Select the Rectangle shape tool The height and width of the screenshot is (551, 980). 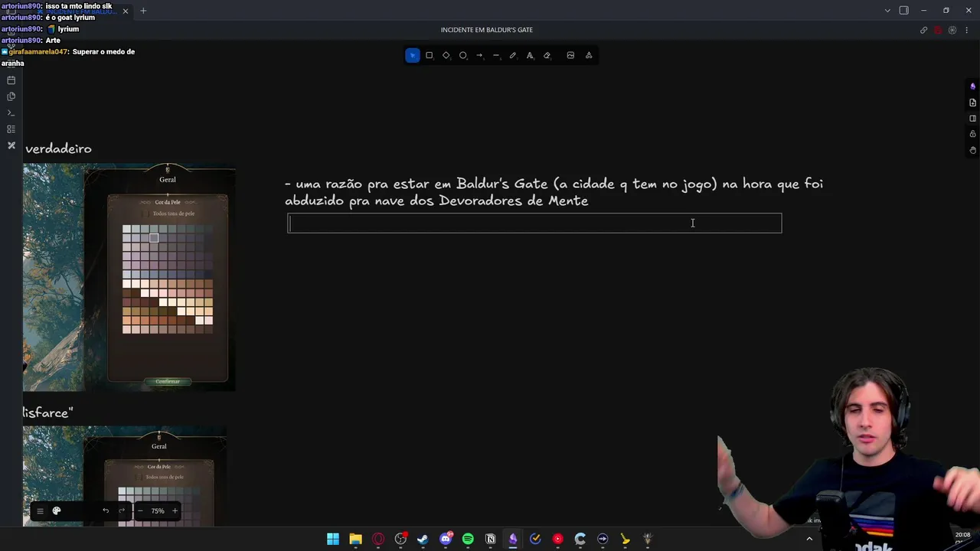(x=430, y=55)
